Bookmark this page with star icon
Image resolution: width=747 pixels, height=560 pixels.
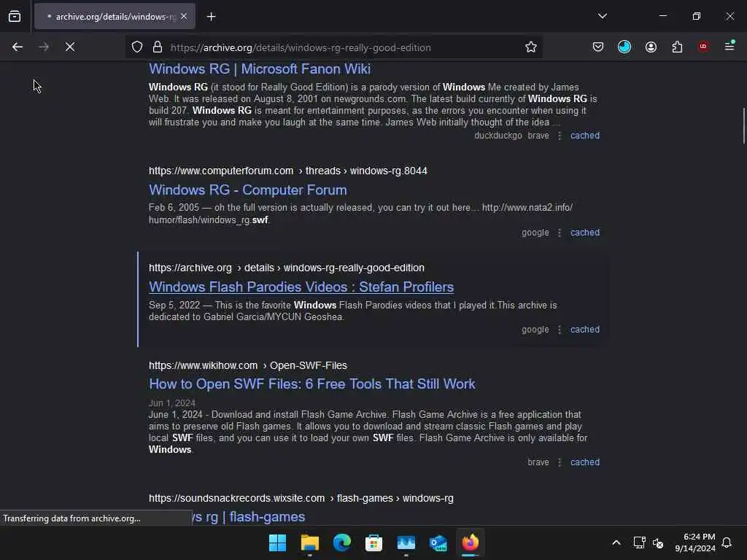pyautogui.click(x=531, y=47)
